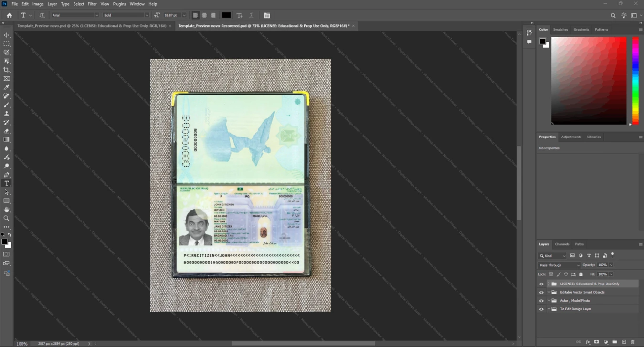This screenshot has width=644, height=347.
Task: Expand the Editable Vector Smart Objects group
Action: point(549,292)
